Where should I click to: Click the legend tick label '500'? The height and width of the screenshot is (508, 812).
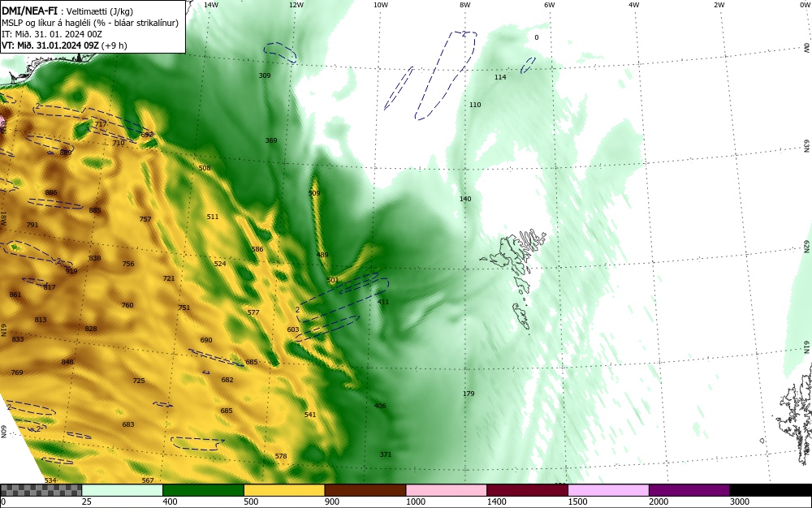click(x=251, y=502)
